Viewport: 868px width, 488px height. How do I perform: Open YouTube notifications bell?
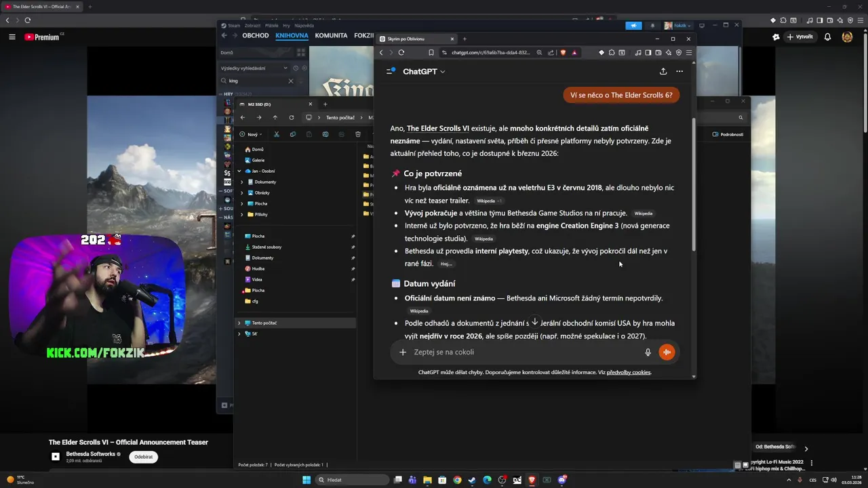(827, 37)
